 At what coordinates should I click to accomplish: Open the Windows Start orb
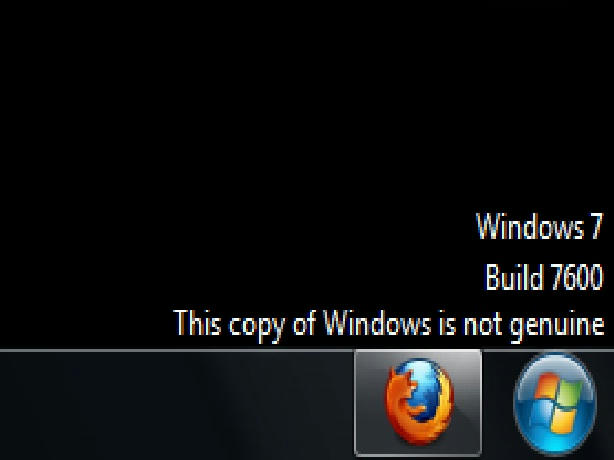coord(554,404)
